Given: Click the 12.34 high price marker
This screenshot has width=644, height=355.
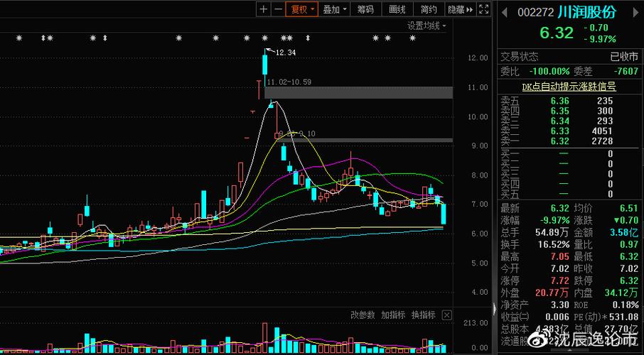Looking at the screenshot, I should (285, 53).
